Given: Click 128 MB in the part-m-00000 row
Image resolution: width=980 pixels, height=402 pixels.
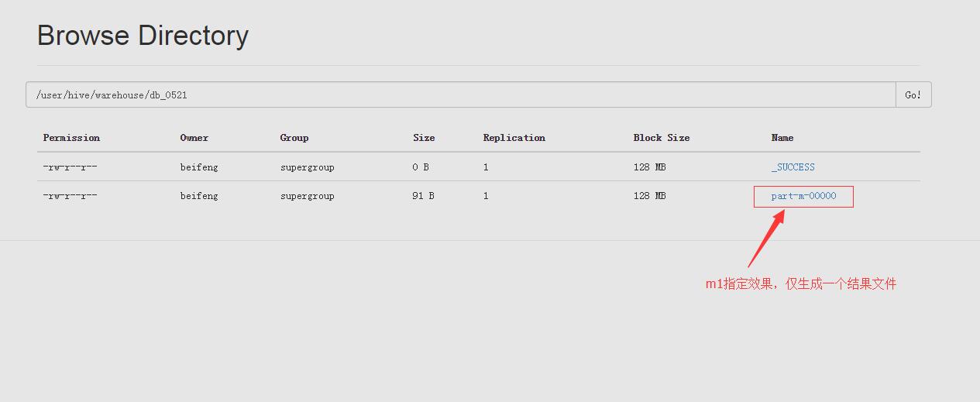Looking at the screenshot, I should tap(649, 196).
